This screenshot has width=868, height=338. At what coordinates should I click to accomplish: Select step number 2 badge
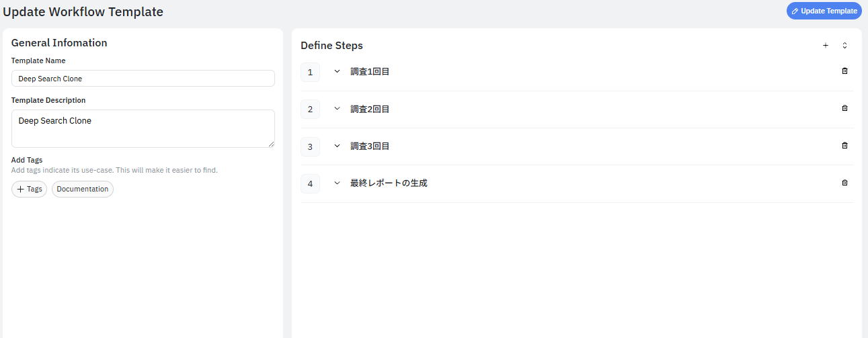click(310, 109)
